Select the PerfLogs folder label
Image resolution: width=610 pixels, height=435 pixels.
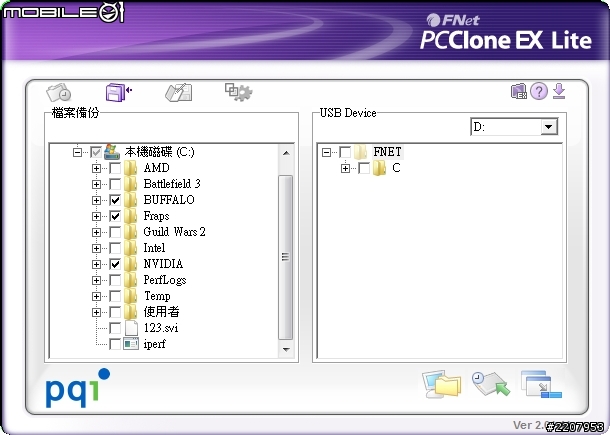pyautogui.click(x=165, y=280)
